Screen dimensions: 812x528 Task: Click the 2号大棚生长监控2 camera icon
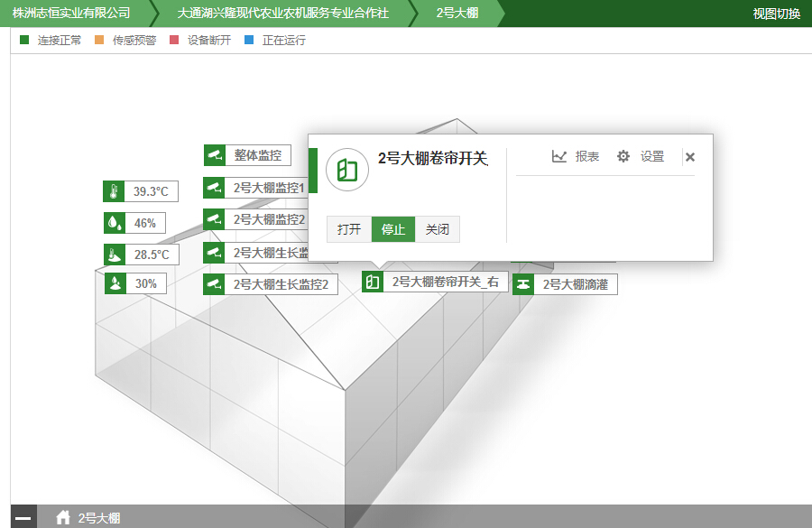[214, 283]
